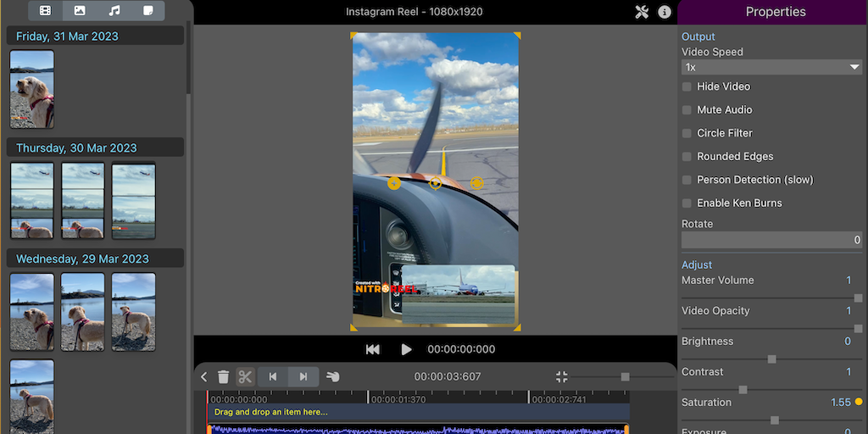
Task: Click the Properties panel header
Action: [773, 12]
